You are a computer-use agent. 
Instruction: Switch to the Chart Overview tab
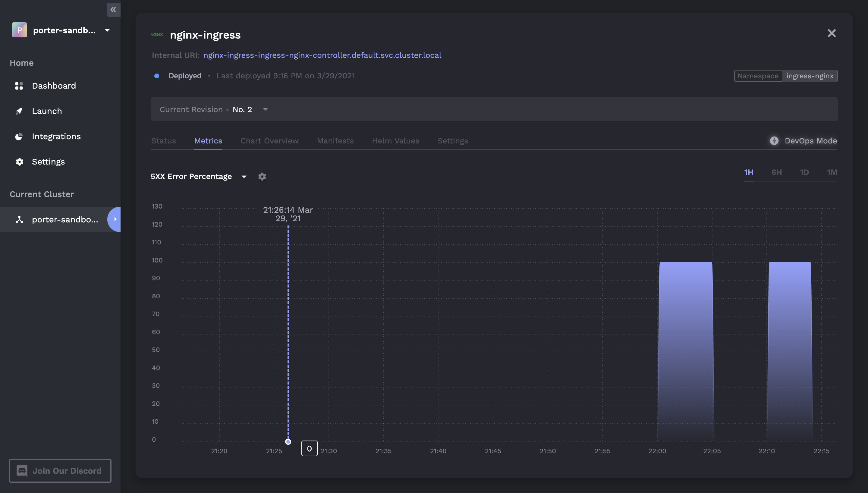(x=269, y=141)
